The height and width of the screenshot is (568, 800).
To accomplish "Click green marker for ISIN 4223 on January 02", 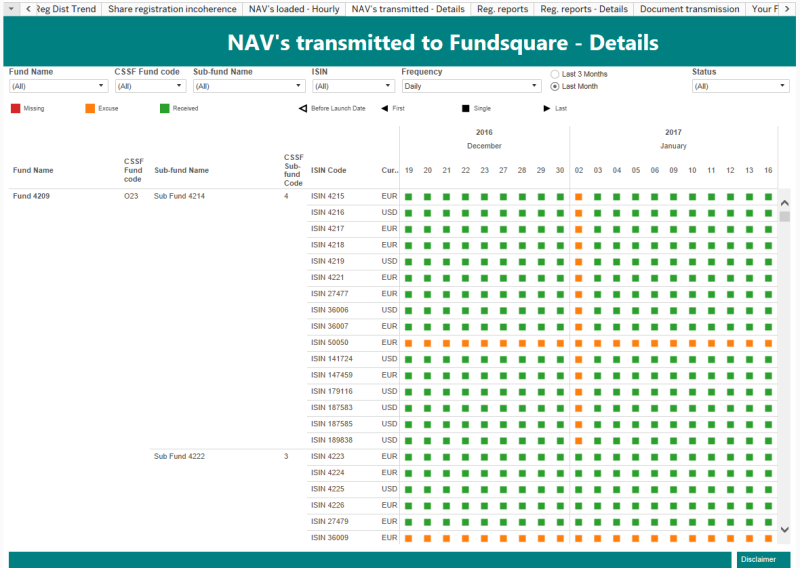I will [579, 457].
